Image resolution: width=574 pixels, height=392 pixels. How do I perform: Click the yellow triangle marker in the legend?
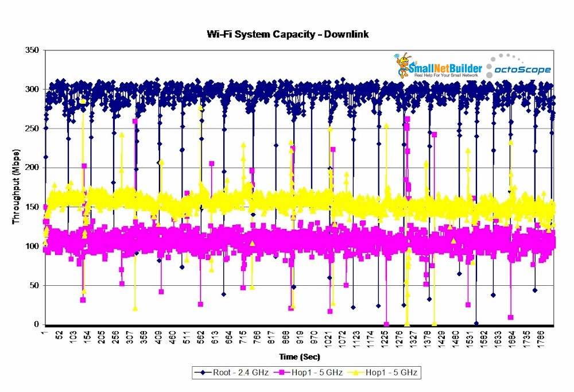[356, 372]
